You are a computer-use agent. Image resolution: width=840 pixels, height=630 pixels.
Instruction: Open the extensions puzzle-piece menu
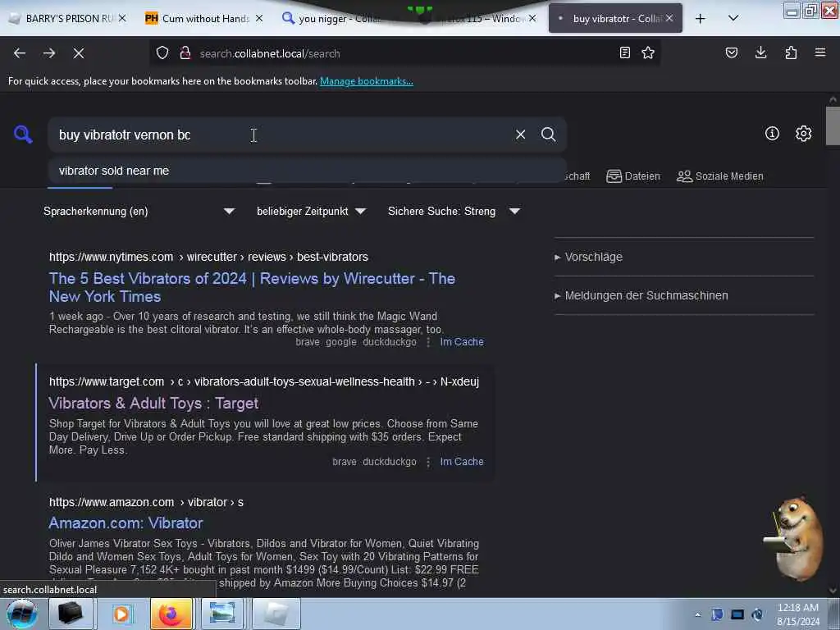pyautogui.click(x=791, y=53)
